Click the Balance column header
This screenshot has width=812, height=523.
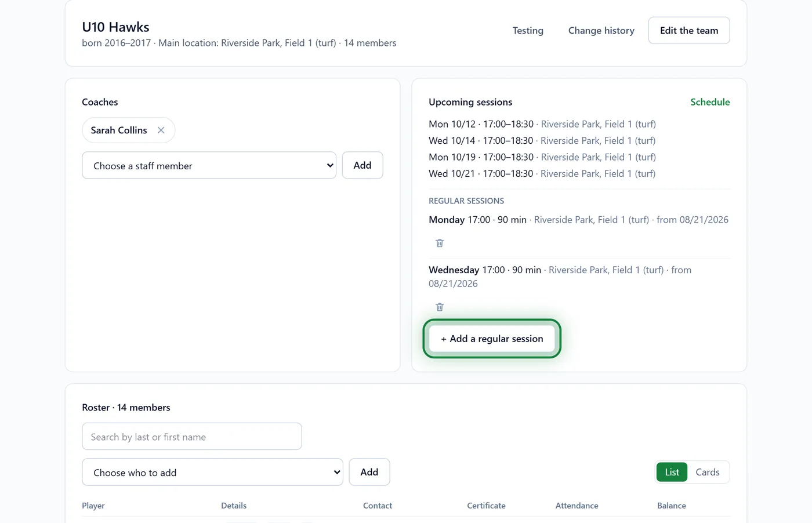(672, 506)
